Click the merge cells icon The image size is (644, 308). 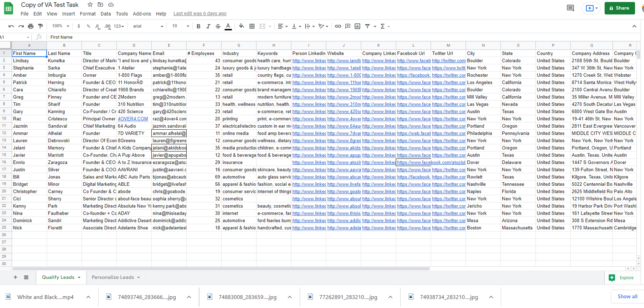click(x=262, y=26)
